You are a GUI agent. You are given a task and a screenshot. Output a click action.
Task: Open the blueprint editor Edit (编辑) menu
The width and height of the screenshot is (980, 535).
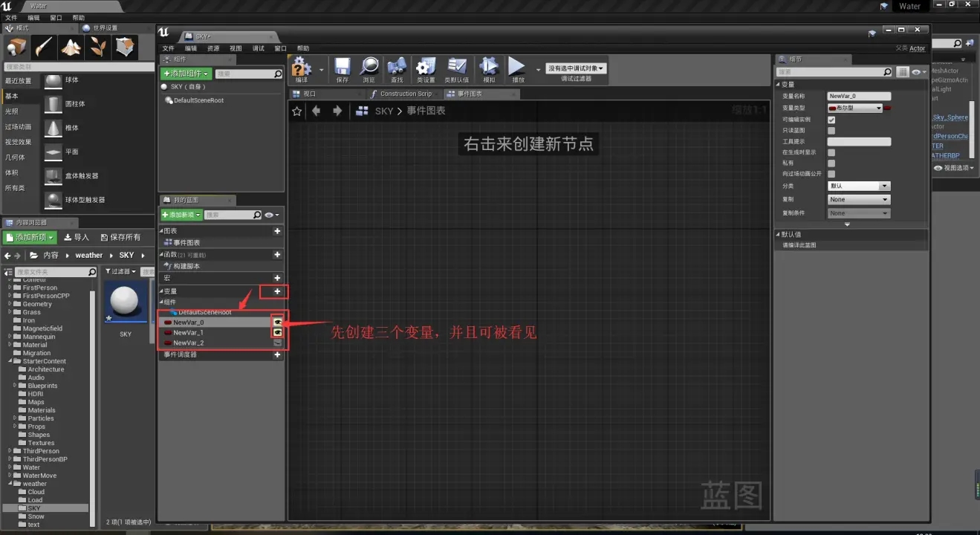[x=191, y=48]
